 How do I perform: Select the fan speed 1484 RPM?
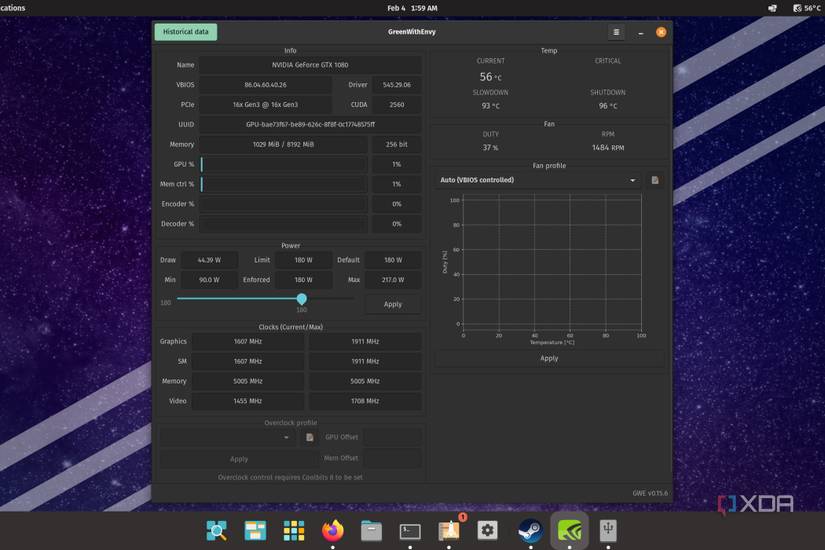pyautogui.click(x=608, y=148)
